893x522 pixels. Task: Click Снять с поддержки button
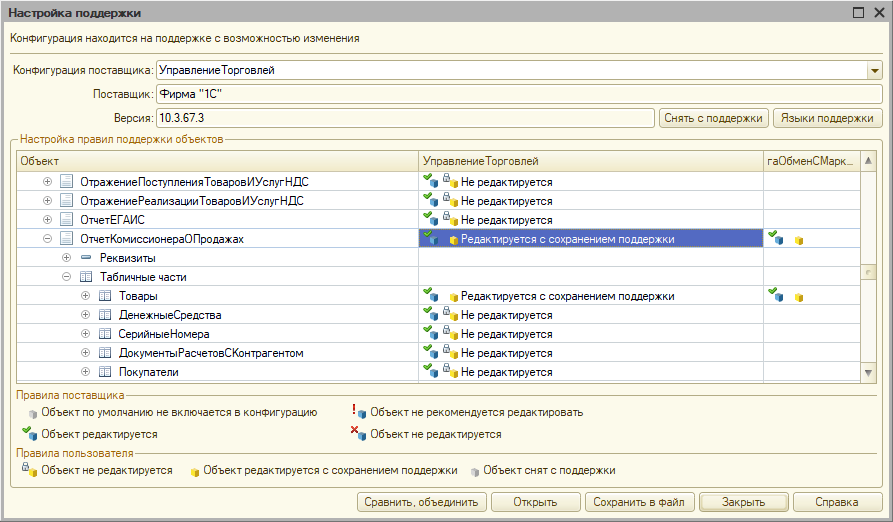[714, 118]
